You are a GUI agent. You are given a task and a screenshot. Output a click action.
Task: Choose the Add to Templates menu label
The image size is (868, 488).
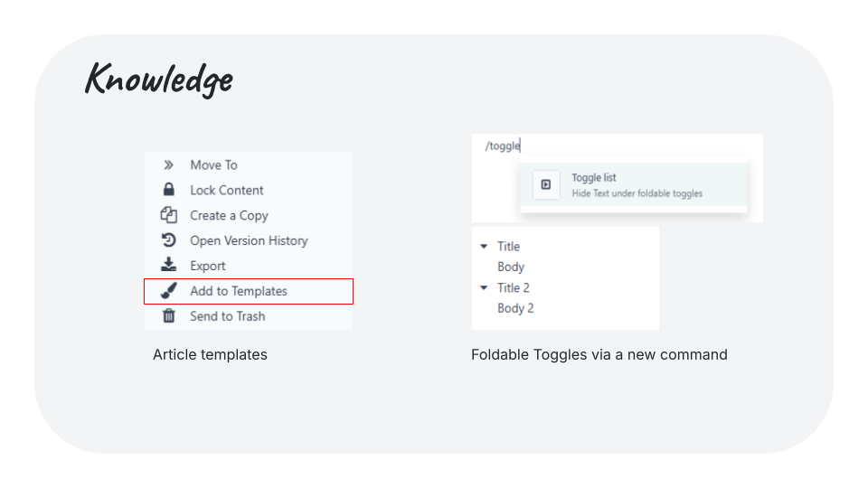pos(239,291)
